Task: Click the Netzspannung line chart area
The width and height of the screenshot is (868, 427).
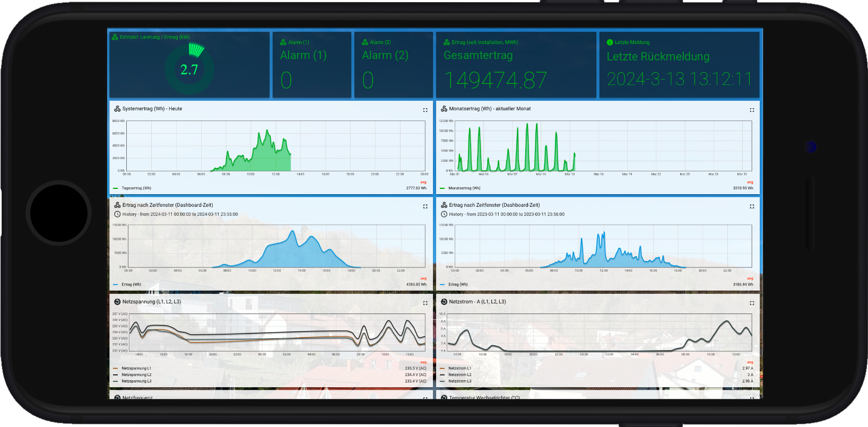Action: click(277, 332)
